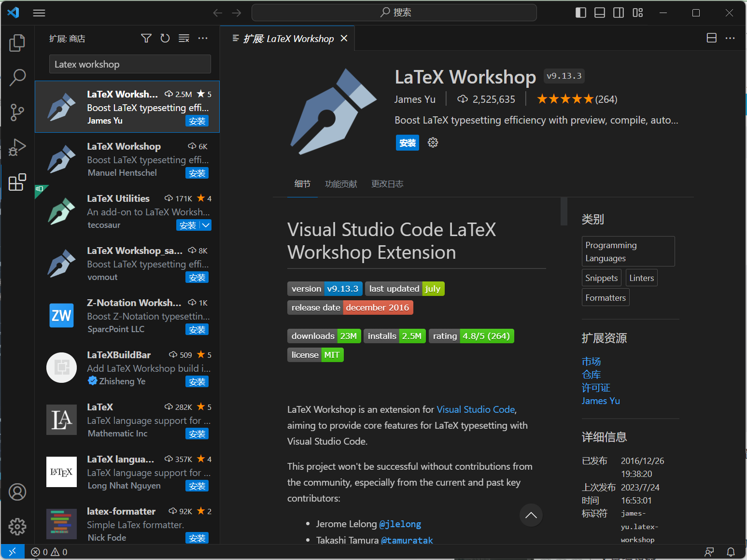
Task: Open notifications bell in status bar
Action: click(731, 552)
